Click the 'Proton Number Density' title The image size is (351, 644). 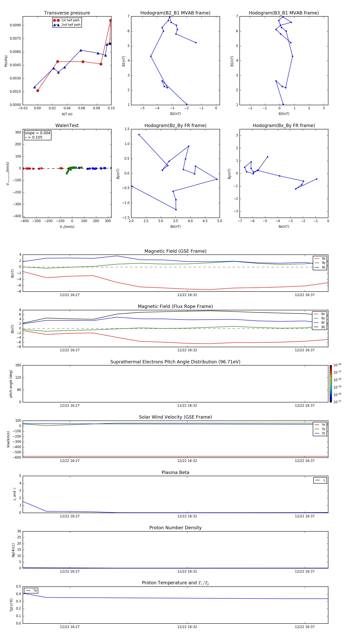[175, 528]
